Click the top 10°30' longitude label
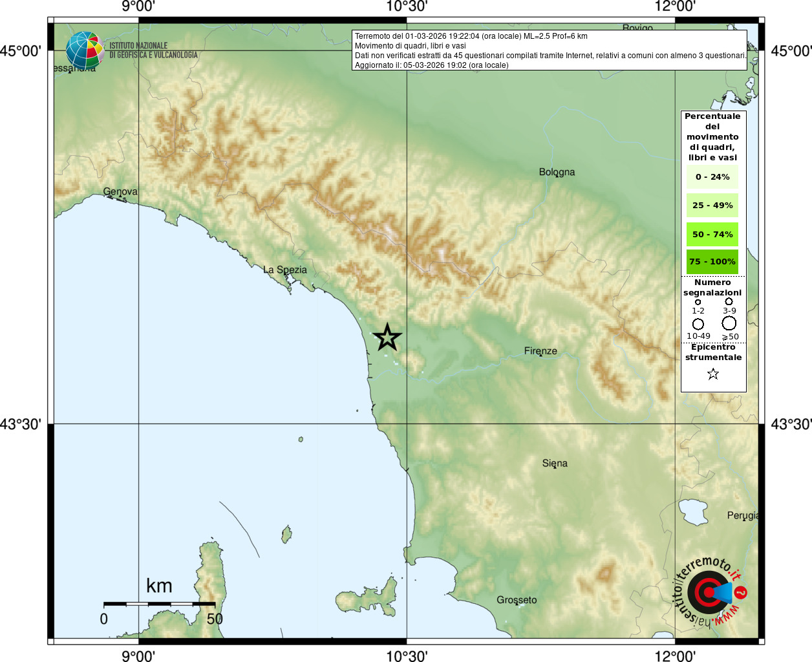The image size is (812, 662). [x=407, y=6]
